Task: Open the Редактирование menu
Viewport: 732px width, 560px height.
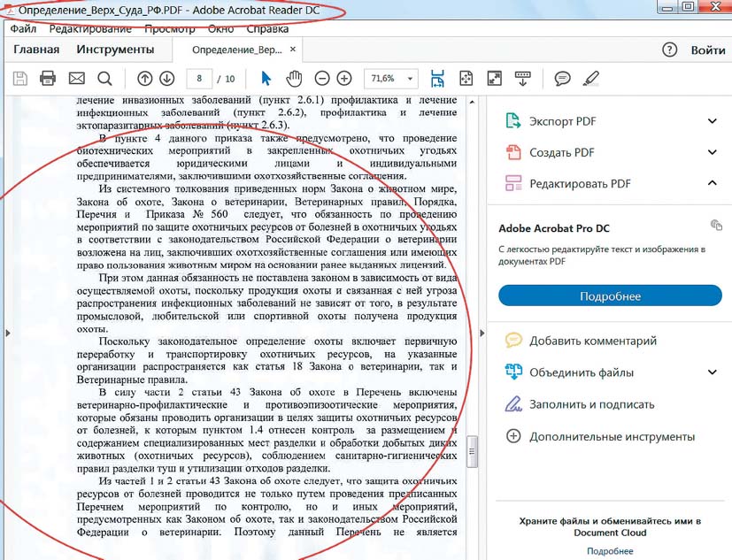Action: [x=90, y=29]
